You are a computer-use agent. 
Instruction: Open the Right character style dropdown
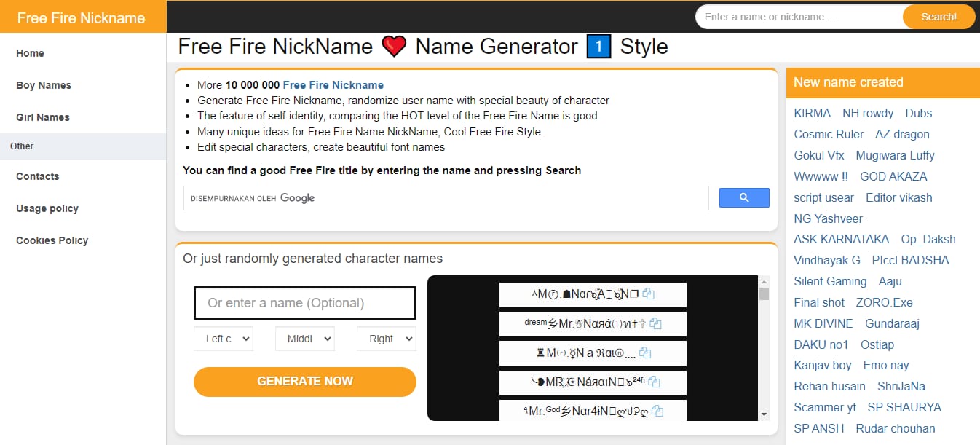(x=386, y=339)
